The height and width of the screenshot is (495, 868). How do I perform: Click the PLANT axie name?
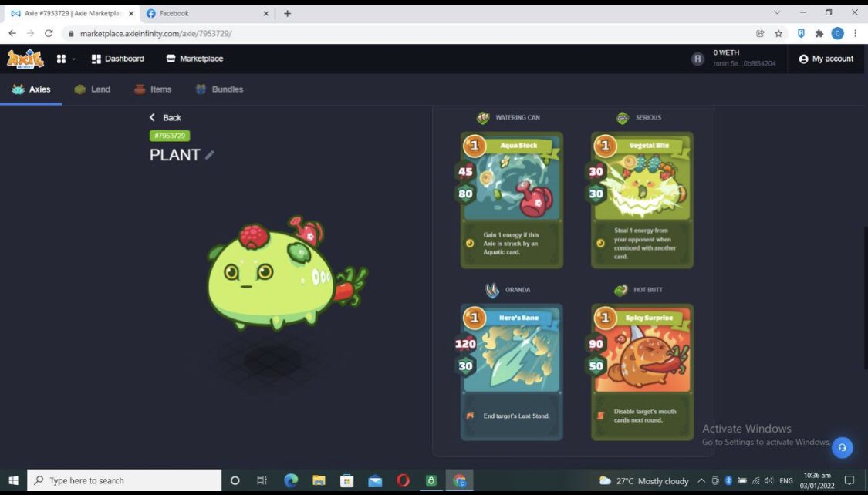coord(175,155)
